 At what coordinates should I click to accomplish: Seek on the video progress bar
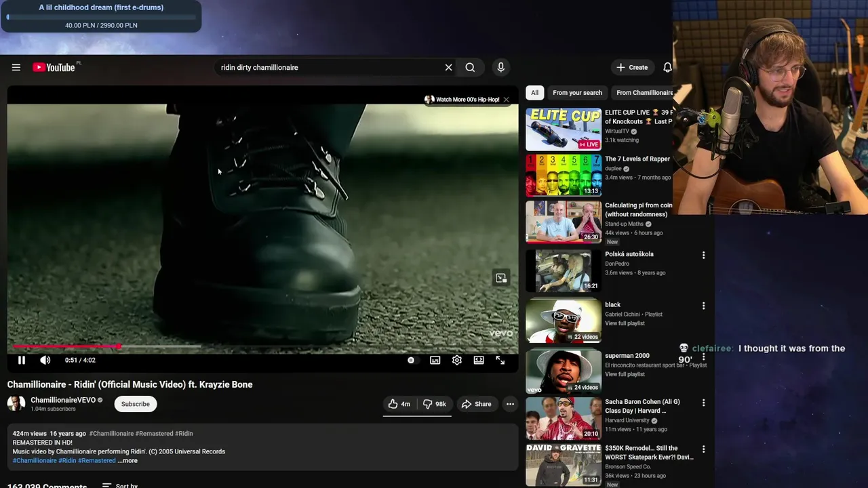coord(262,346)
